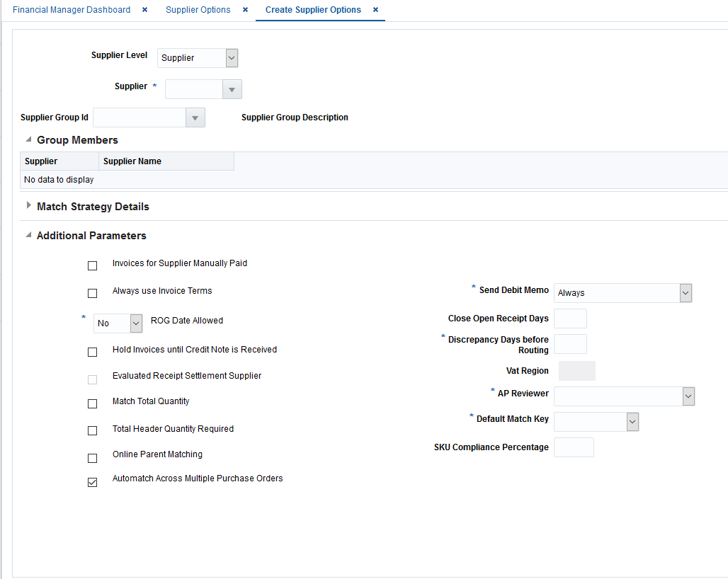Switch to the Financial Manager Dashboard tab
728x579 pixels.
pos(71,10)
